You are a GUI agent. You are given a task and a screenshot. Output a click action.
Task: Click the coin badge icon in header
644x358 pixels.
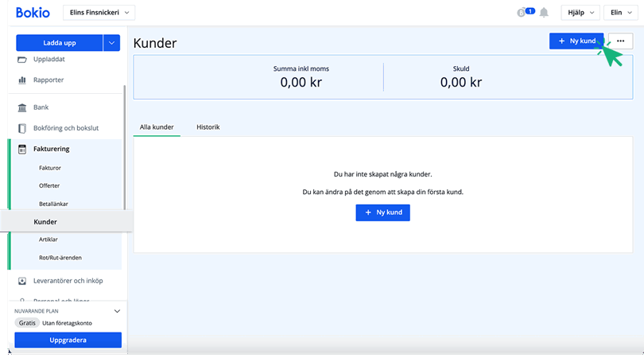pos(522,13)
